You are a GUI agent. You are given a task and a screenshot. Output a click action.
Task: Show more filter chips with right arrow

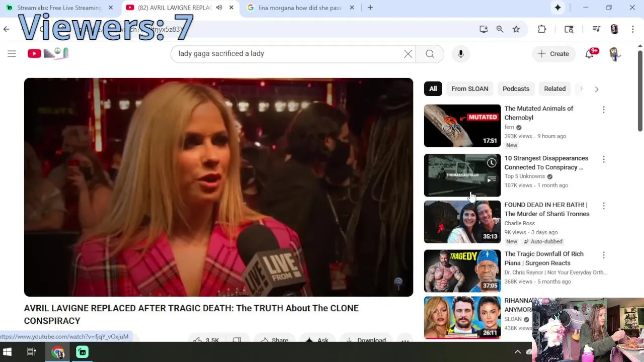[x=596, y=89]
